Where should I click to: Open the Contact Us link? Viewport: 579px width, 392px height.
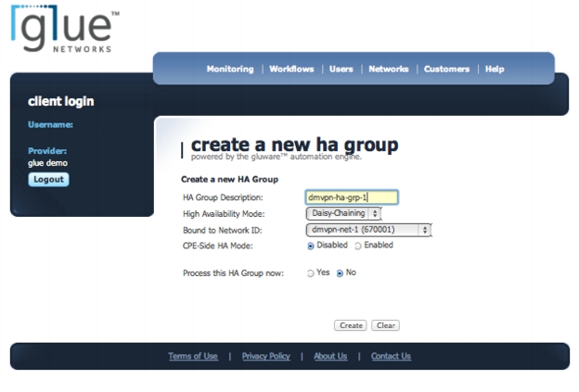click(391, 356)
